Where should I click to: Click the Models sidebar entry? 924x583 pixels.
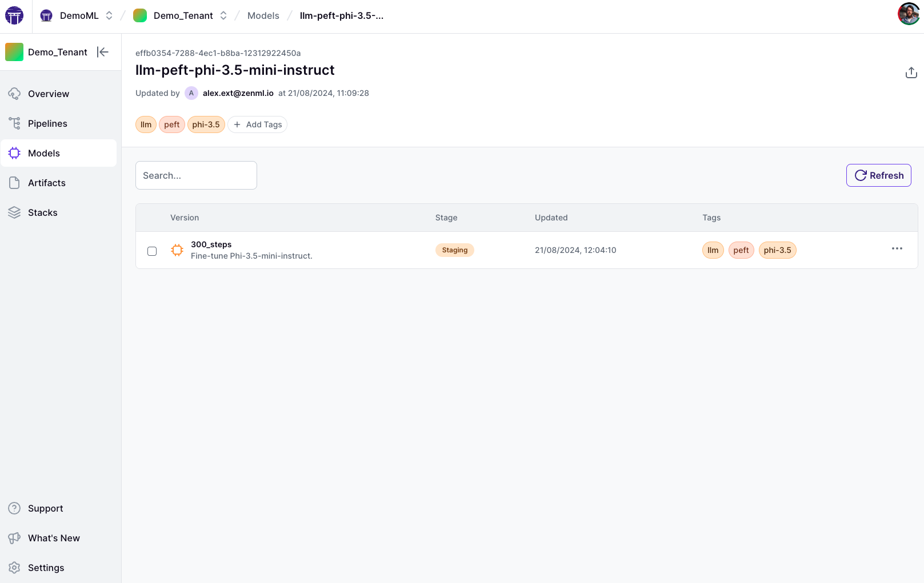pyautogui.click(x=44, y=153)
